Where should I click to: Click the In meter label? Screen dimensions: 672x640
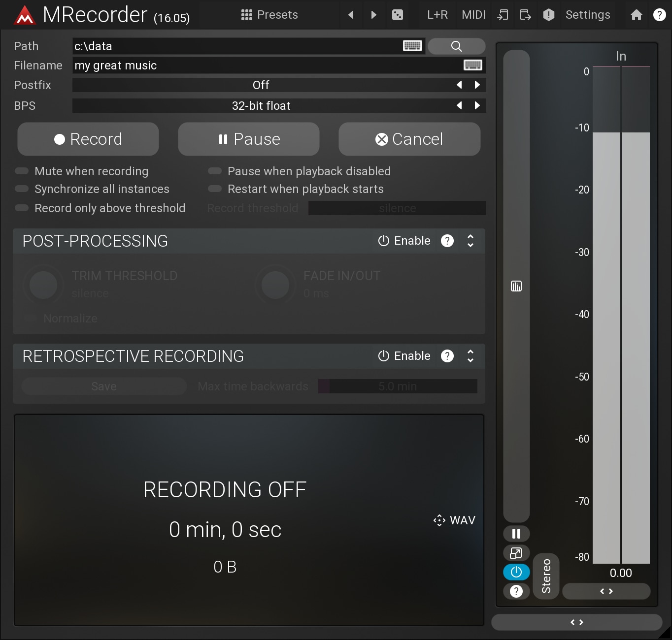(x=621, y=57)
